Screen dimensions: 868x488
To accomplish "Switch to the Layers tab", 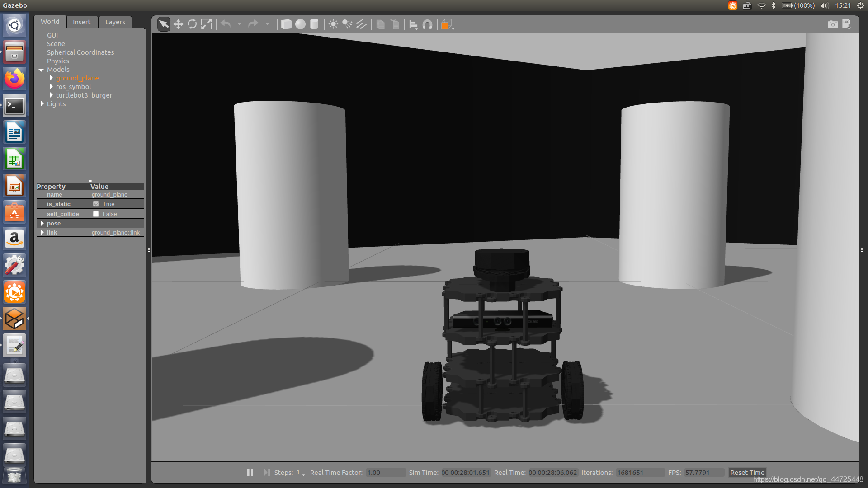I will [115, 22].
